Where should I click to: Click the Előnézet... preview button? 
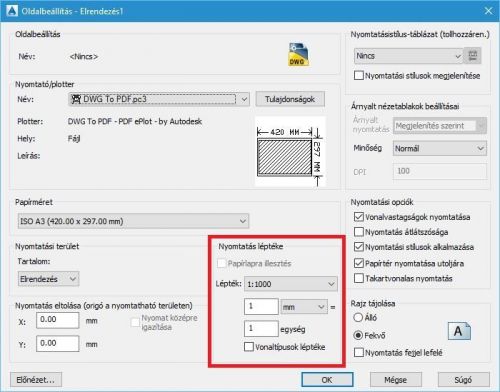click(x=36, y=380)
